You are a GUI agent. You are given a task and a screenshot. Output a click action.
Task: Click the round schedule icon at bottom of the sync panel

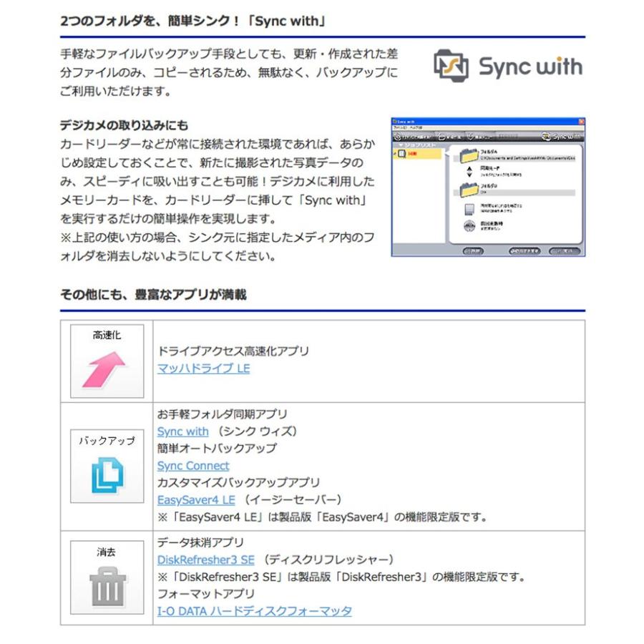pos(469,226)
